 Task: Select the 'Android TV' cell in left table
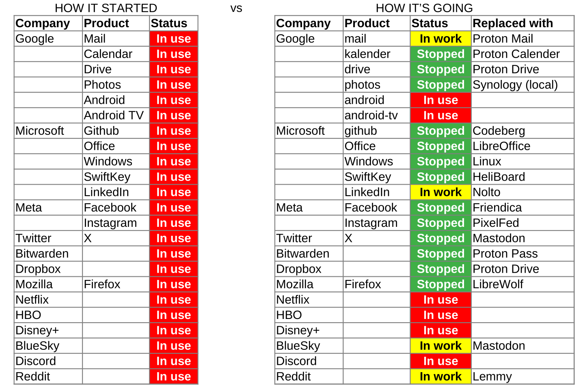point(114,116)
